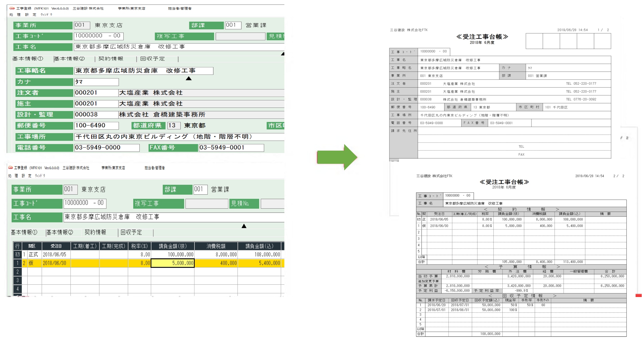Screen dimensions: 644x342
Task: Open the 事業所 lookup
Action: (43, 25)
